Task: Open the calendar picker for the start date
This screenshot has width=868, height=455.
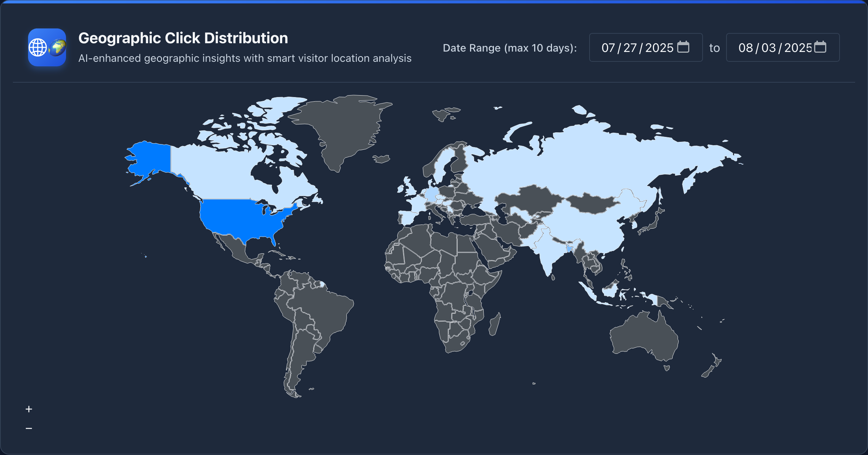Action: point(683,47)
